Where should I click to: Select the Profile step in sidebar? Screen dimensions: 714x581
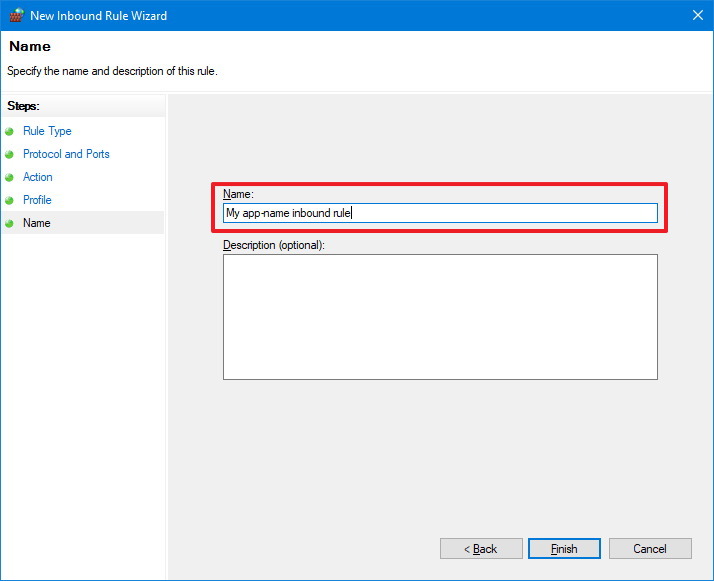click(37, 200)
